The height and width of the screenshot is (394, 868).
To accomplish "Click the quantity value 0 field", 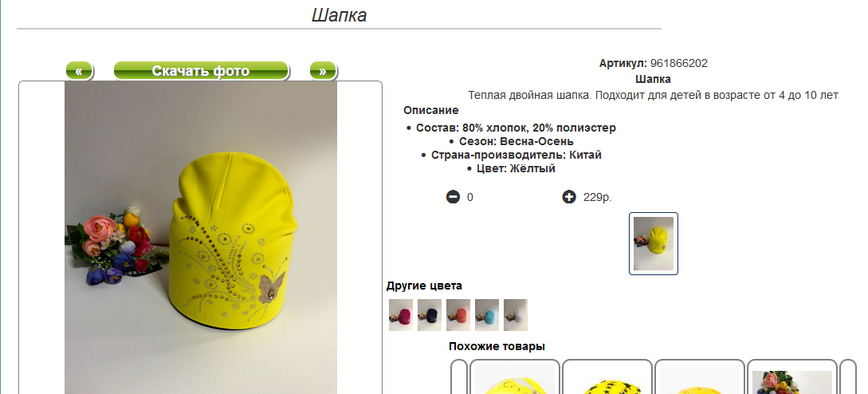I will coord(470,197).
